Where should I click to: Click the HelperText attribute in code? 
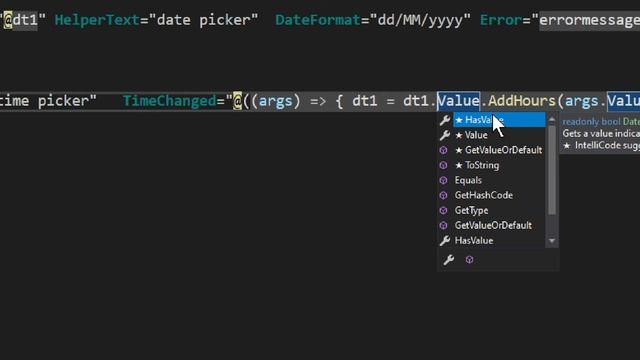click(97, 20)
